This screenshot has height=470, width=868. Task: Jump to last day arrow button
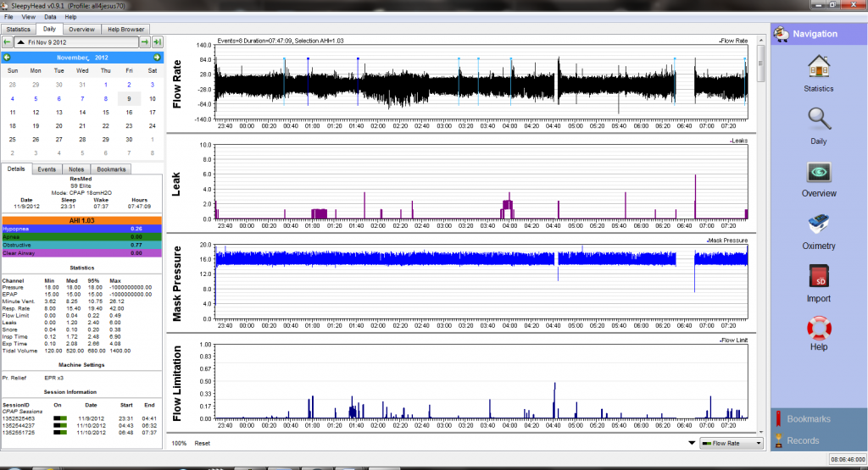click(x=157, y=42)
